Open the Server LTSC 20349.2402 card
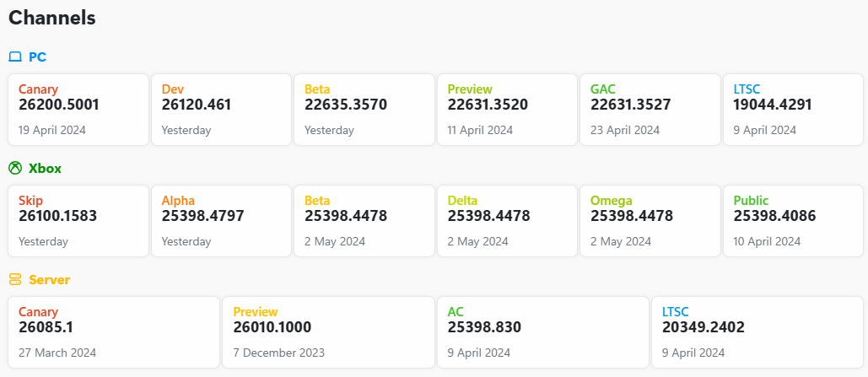 click(757, 332)
